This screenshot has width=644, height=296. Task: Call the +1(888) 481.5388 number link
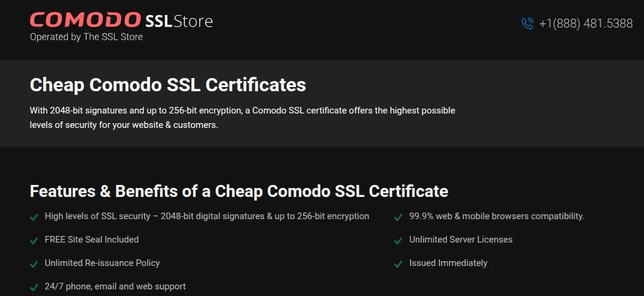(586, 23)
